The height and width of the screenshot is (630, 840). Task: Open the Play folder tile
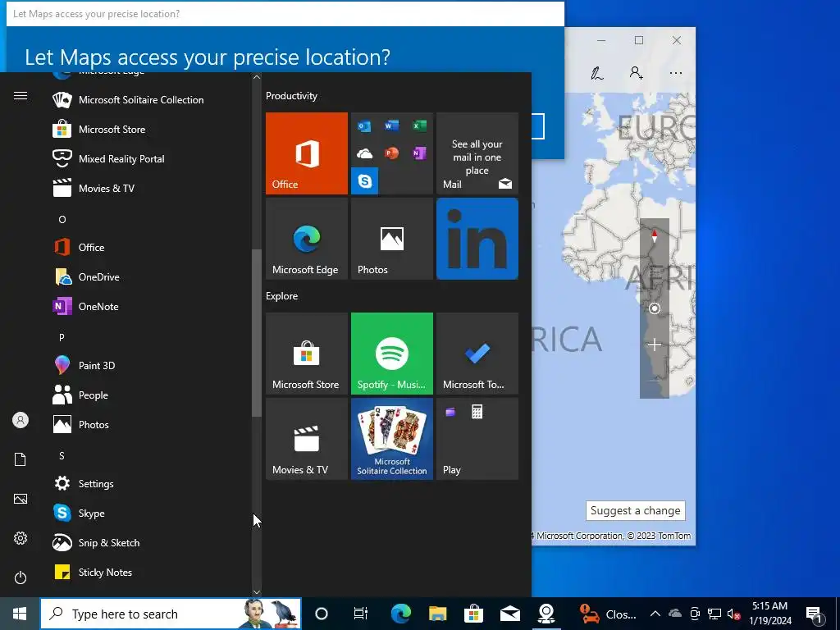point(477,439)
